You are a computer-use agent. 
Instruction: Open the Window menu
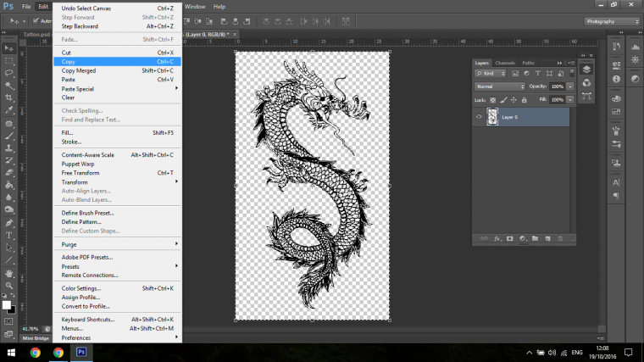(195, 7)
